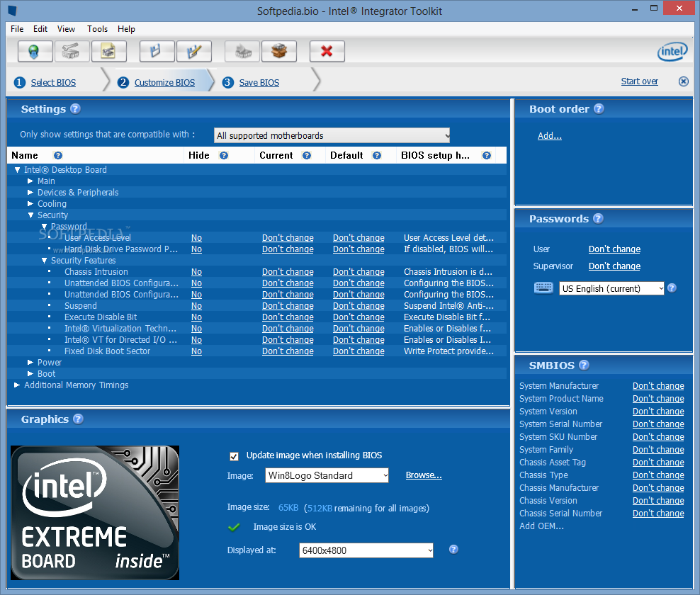Click Browse... link for image
Viewport: 700px width, 595px height.
point(424,475)
